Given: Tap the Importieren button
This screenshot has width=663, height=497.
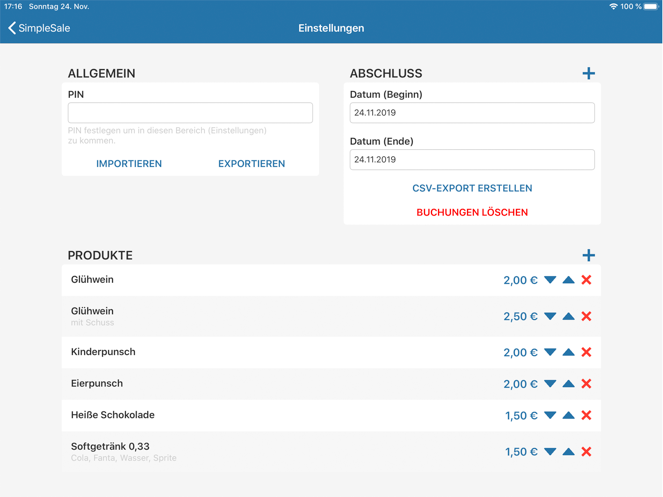Looking at the screenshot, I should pos(129,164).
